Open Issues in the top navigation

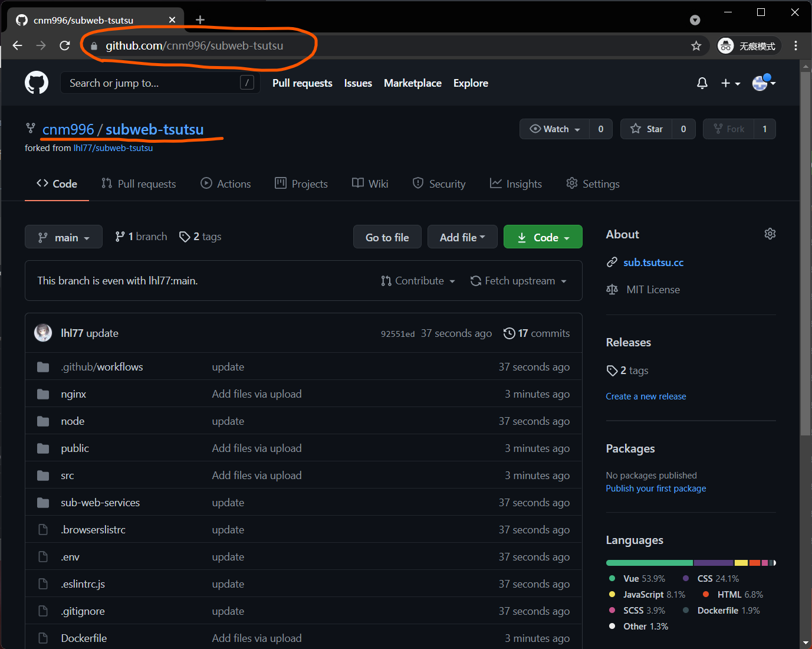358,83
